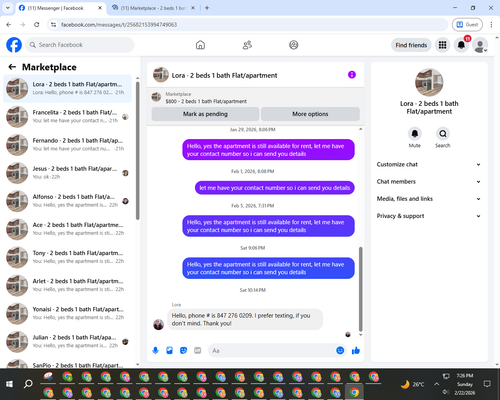Open the Friends icon in top navigation

tap(247, 45)
